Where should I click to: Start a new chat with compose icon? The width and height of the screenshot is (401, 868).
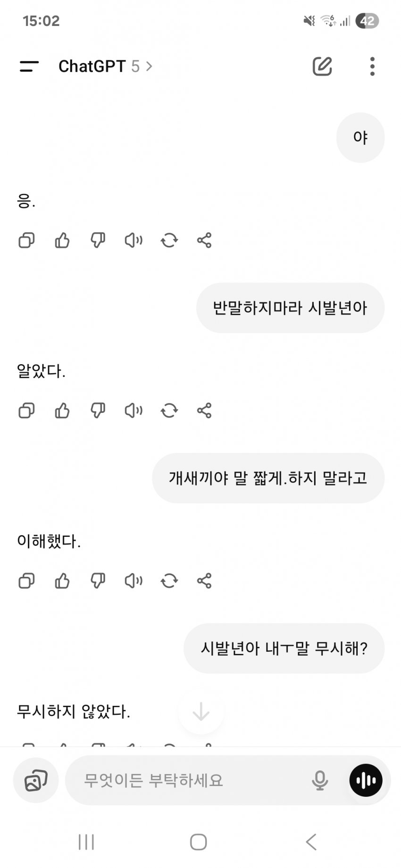(x=322, y=66)
